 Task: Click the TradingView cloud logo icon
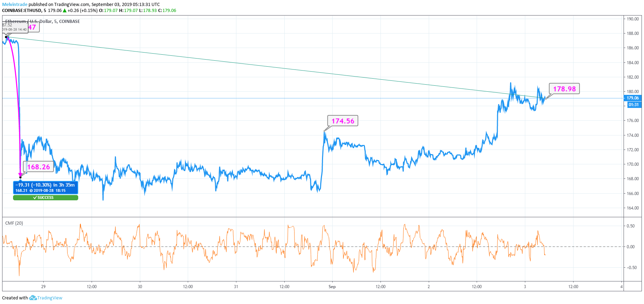(x=33, y=298)
